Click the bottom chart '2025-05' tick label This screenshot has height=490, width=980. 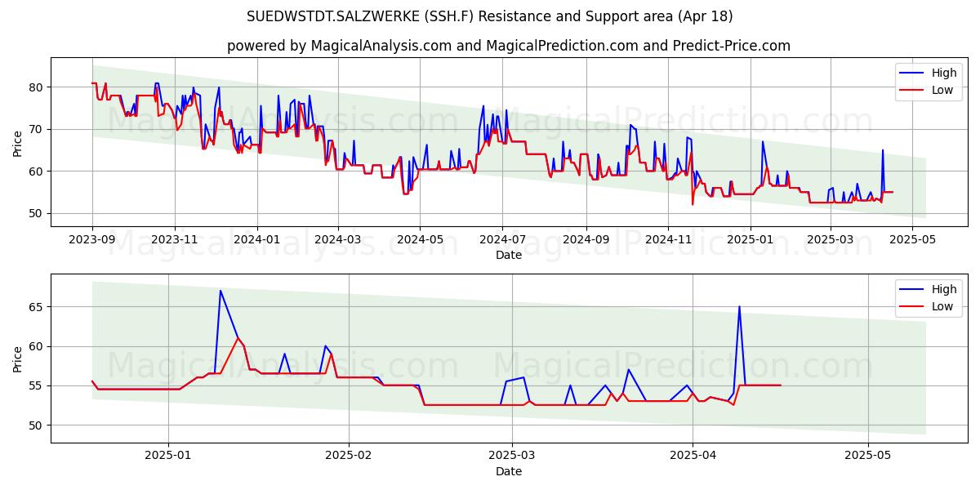[868, 456]
